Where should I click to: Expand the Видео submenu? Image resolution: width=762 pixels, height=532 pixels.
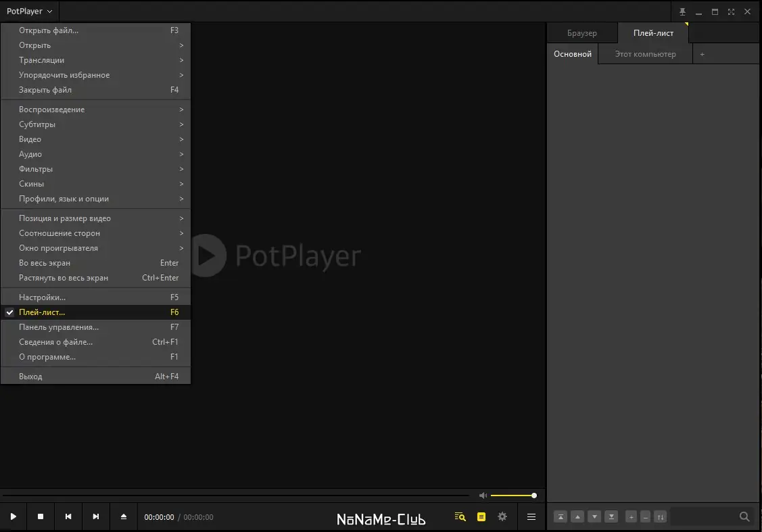click(96, 139)
